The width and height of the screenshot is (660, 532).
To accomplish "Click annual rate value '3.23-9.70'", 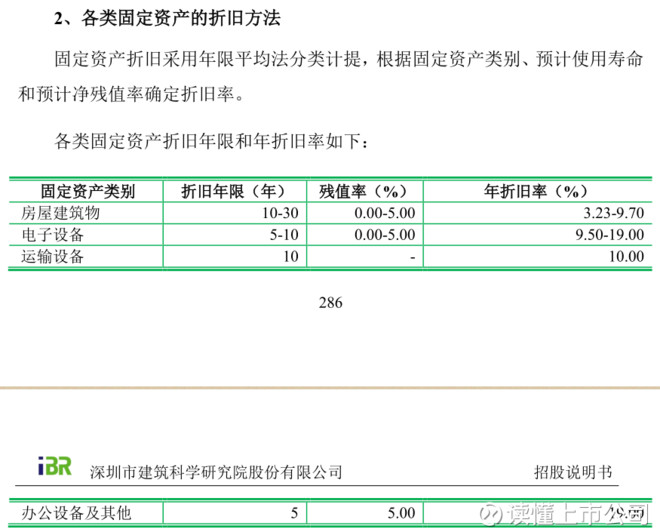I will [x=613, y=213].
